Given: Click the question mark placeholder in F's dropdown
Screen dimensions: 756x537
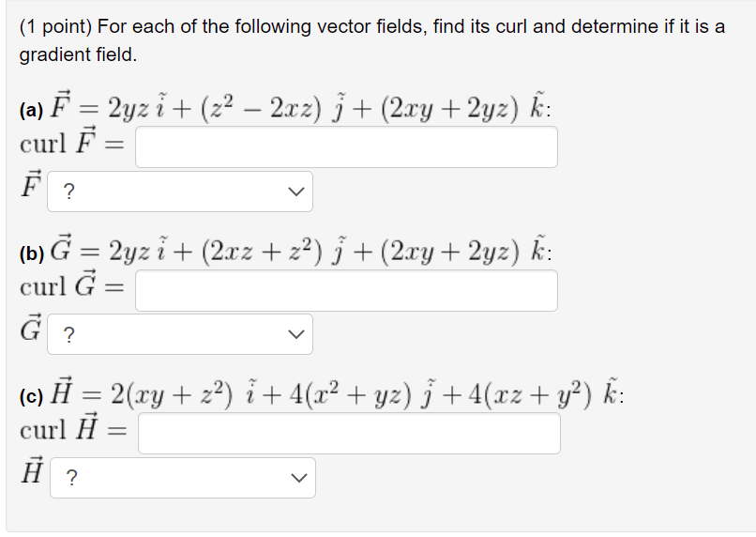Looking at the screenshot, I should pyautogui.click(x=69, y=192).
